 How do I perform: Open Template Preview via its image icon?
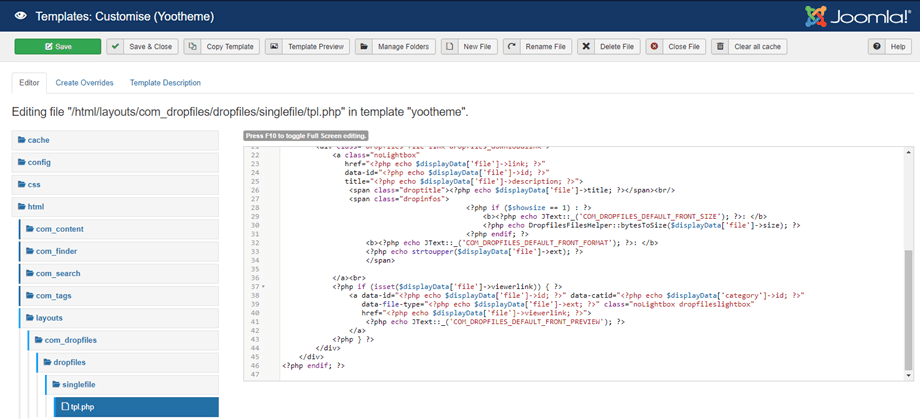click(274, 47)
